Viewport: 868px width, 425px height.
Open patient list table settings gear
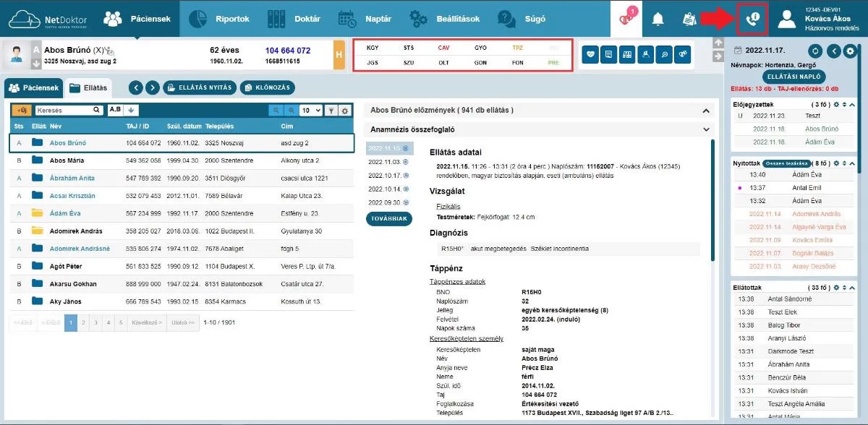pos(344,111)
